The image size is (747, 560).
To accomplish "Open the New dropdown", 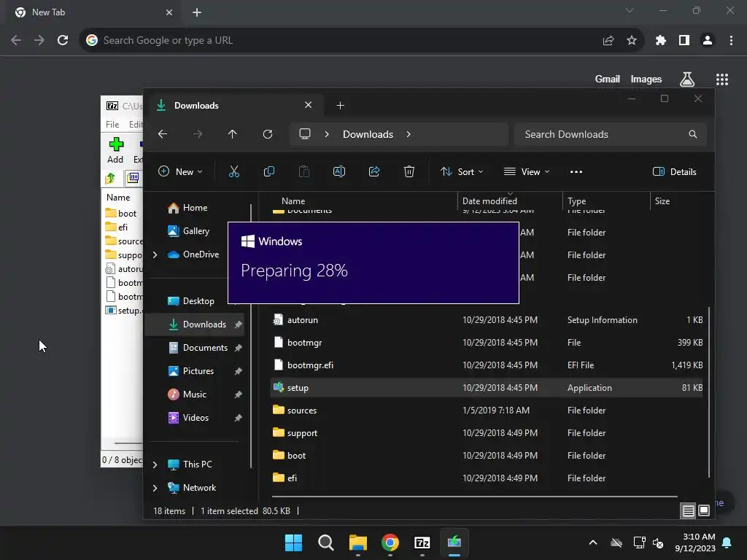I will (180, 172).
